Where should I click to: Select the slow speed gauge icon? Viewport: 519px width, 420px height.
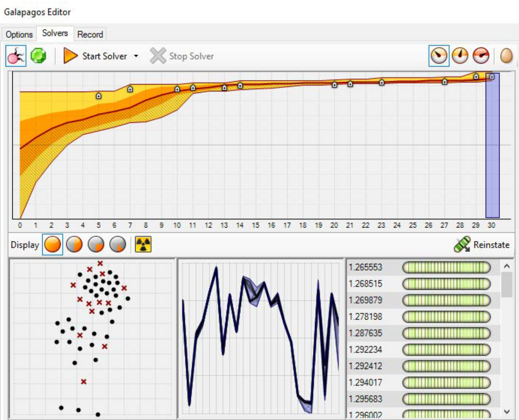click(x=439, y=56)
